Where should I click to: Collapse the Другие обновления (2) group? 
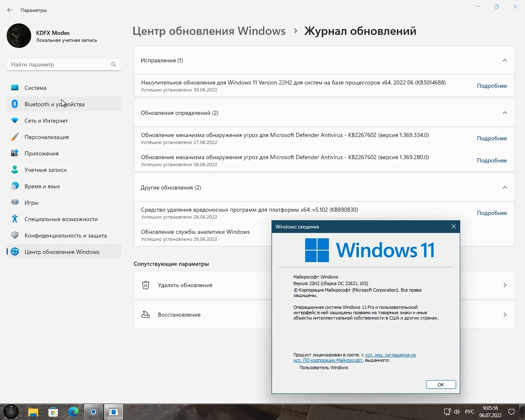(x=505, y=187)
